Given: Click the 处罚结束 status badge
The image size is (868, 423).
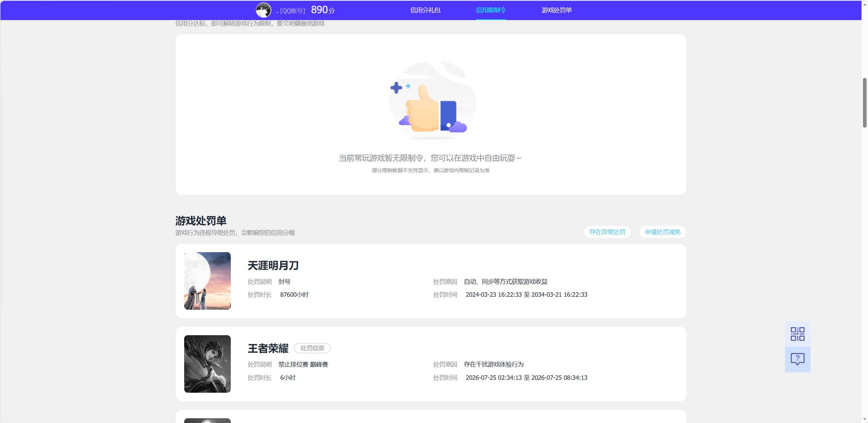Looking at the screenshot, I should tap(312, 348).
